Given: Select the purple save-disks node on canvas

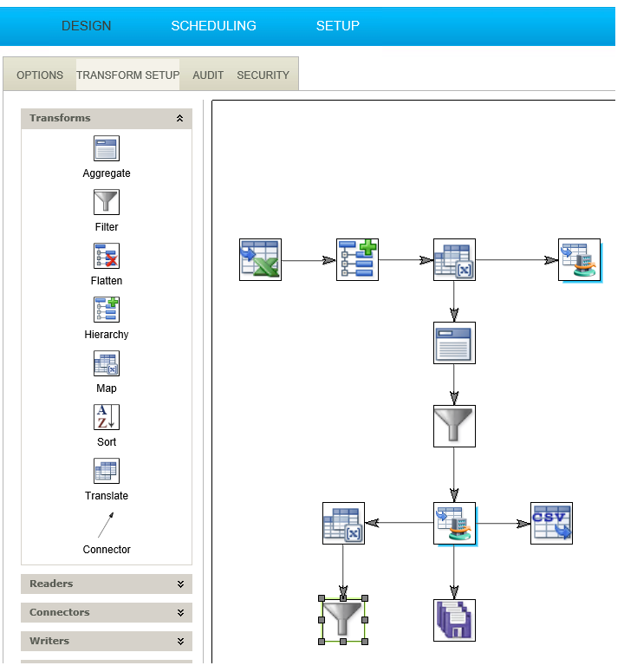Looking at the screenshot, I should click(454, 620).
